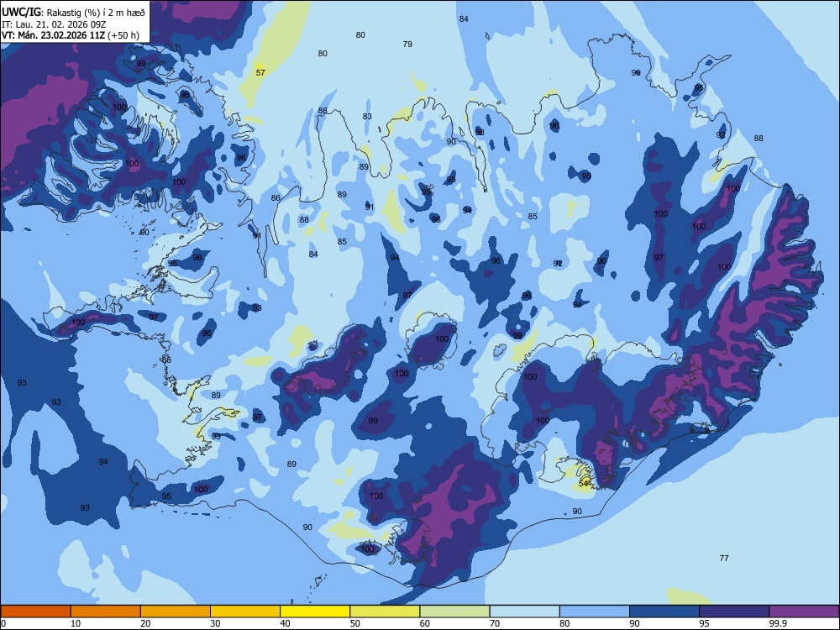The height and width of the screenshot is (630, 840).
Task: Click the '10' legend scale label
Action: tap(76, 623)
